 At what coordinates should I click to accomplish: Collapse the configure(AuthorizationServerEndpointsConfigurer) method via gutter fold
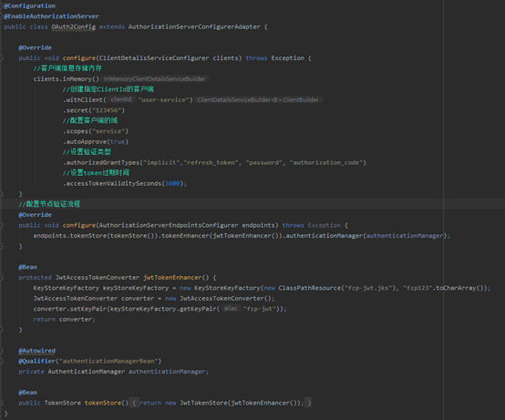pos(1,225)
